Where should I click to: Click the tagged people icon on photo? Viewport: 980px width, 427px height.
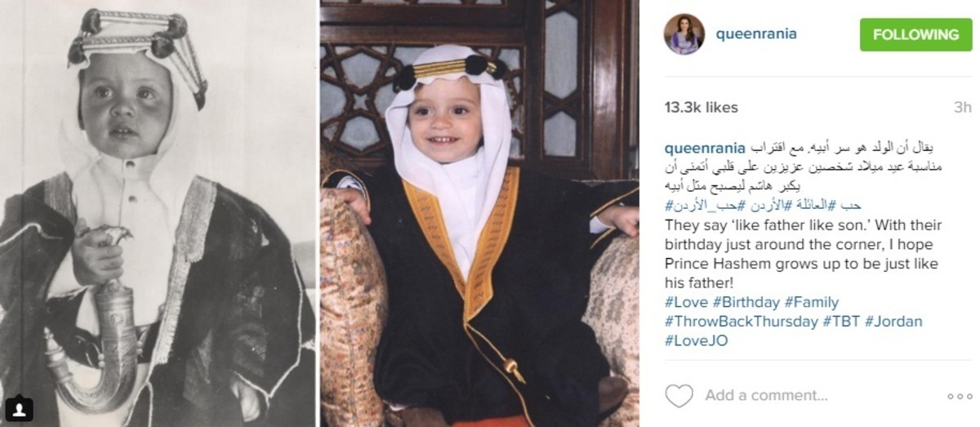point(18,407)
